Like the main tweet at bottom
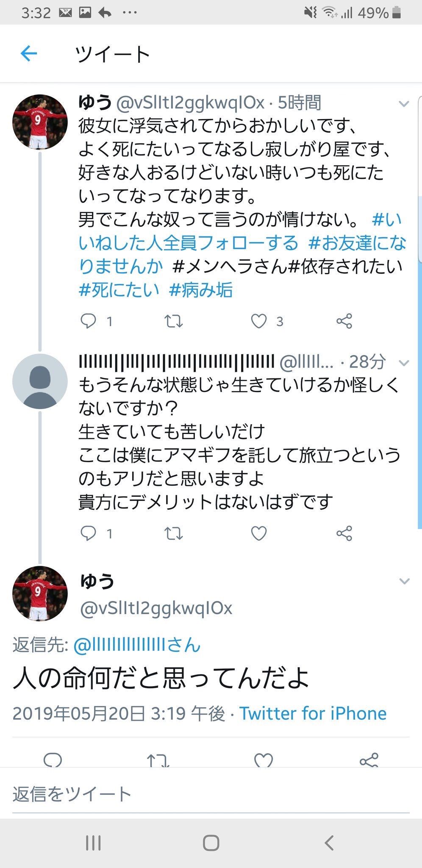The width and height of the screenshot is (422, 868). [x=263, y=760]
